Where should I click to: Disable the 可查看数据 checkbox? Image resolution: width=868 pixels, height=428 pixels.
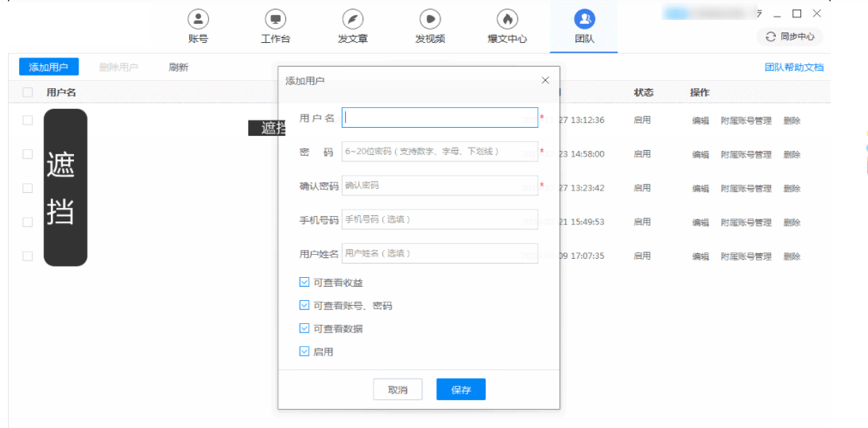tap(304, 328)
